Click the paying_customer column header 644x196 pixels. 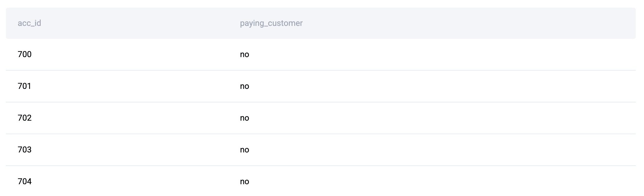(x=271, y=23)
